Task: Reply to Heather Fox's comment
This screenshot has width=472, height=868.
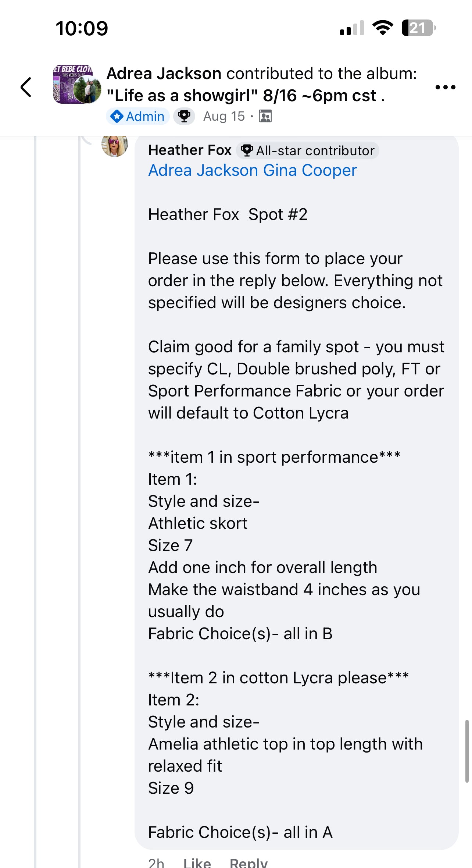Action: [248, 862]
